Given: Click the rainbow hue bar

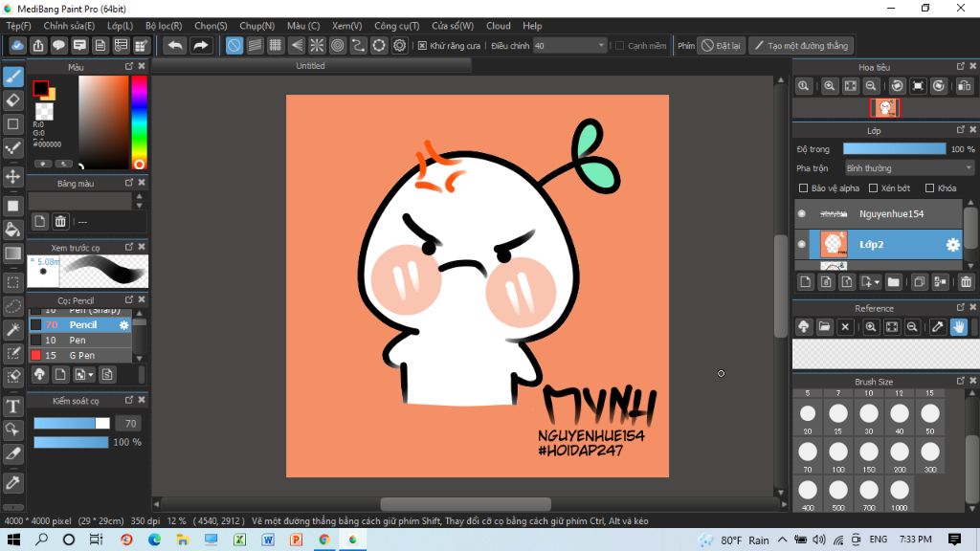Looking at the screenshot, I should tap(139, 122).
